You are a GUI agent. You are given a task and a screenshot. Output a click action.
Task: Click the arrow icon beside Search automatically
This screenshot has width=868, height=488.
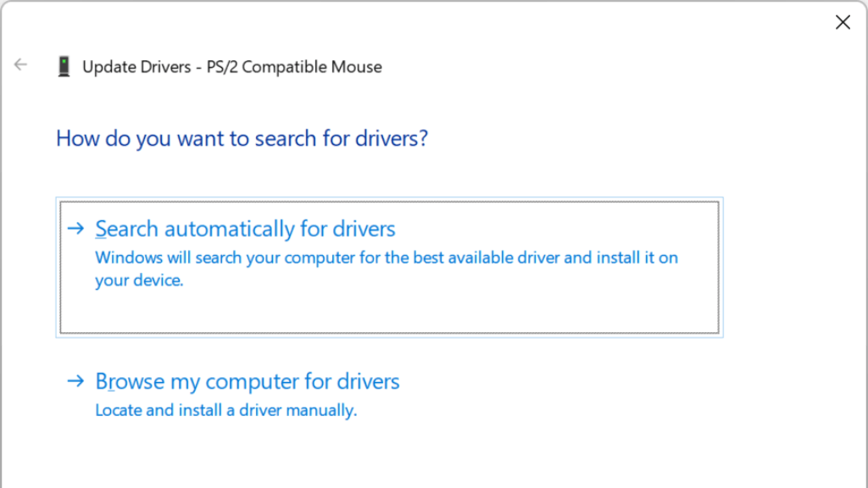pyautogui.click(x=76, y=229)
